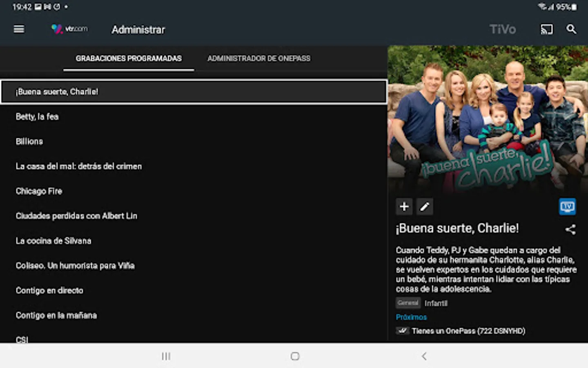Select Ciudades perdidas con Albert Lin
This screenshot has height=368, width=588.
tap(194, 216)
